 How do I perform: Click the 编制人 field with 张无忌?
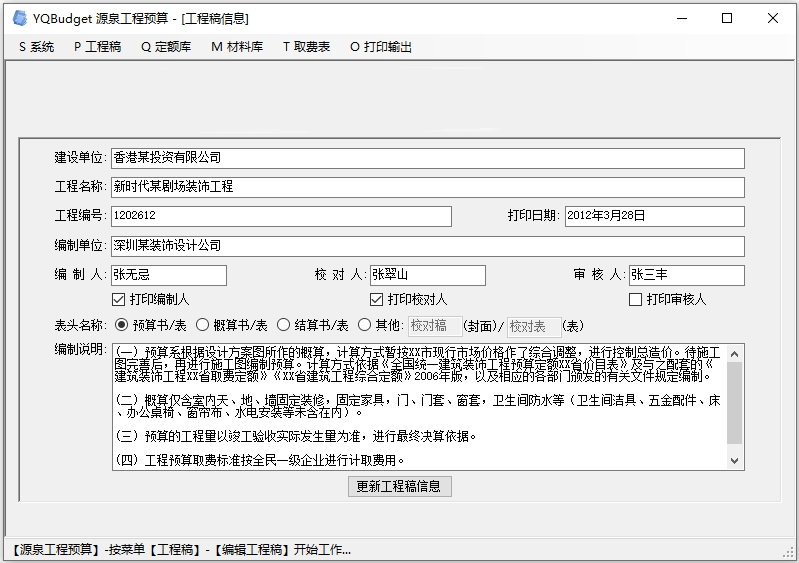[169, 275]
